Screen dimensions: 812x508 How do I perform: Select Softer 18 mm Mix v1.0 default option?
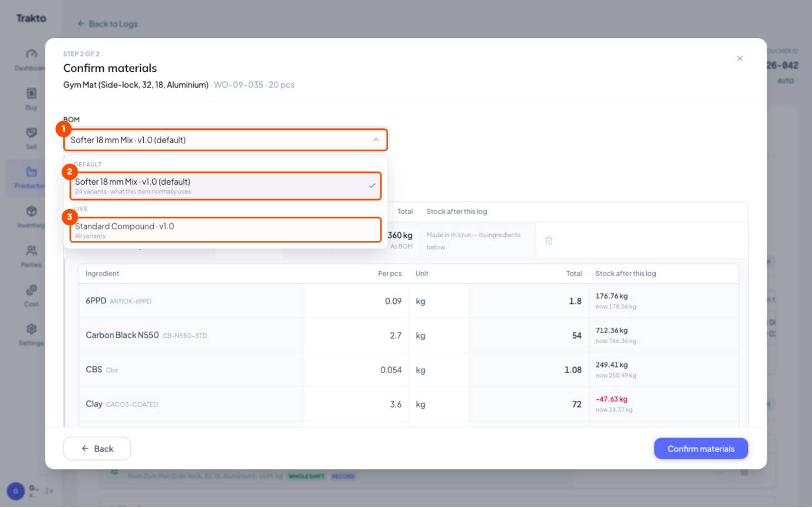(x=225, y=186)
